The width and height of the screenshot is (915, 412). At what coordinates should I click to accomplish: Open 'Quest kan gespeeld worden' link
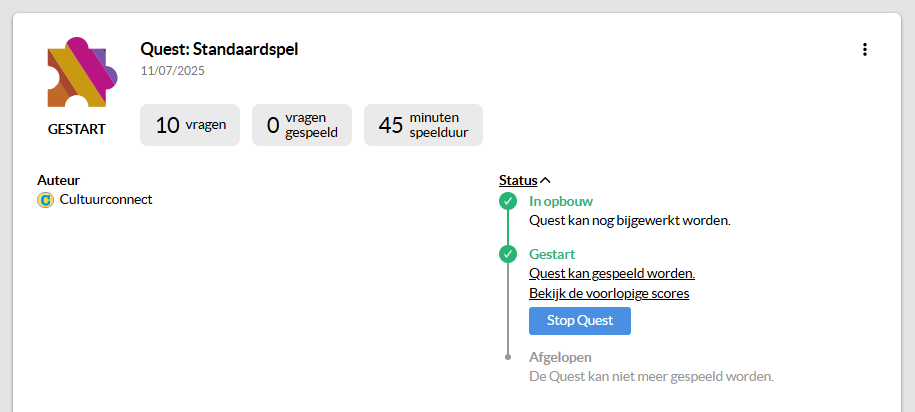[x=611, y=273]
